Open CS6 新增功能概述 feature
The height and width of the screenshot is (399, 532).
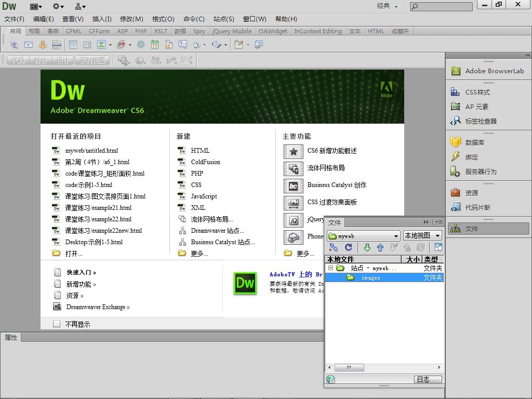pyautogui.click(x=332, y=151)
